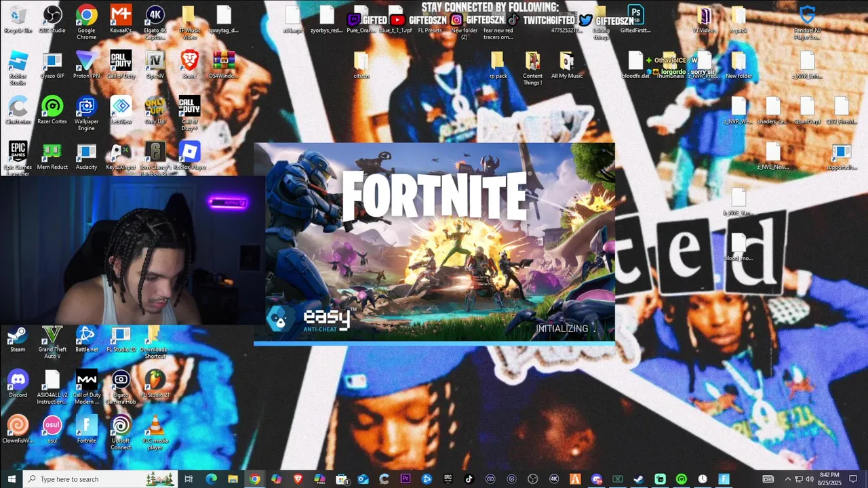This screenshot has height=488, width=868.
Task: Open Steam desktop shortcut
Action: [18, 339]
